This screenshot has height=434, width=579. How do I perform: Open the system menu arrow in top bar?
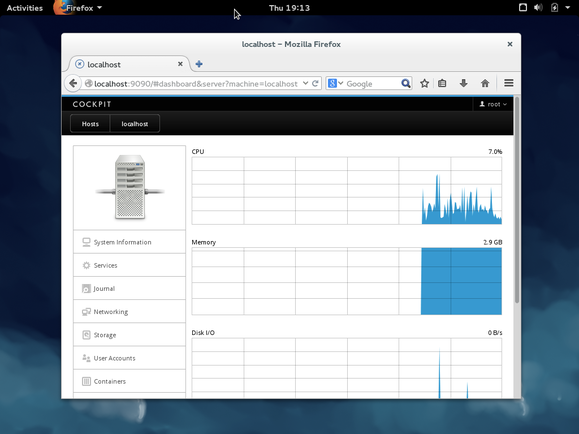click(568, 7)
